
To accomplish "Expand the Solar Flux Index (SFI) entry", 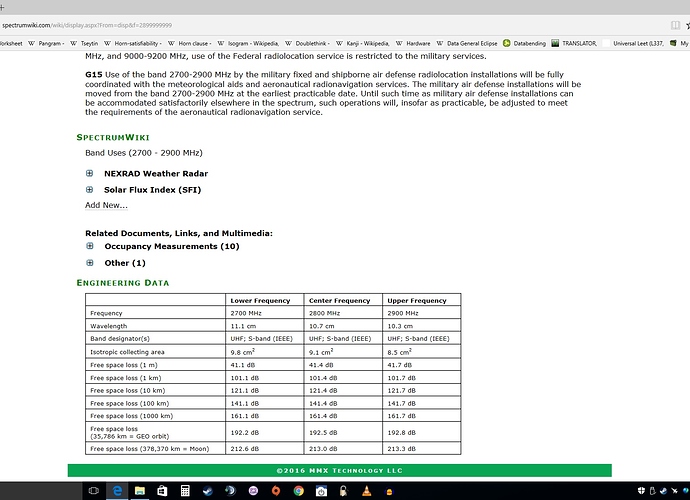I will pyautogui.click(x=90, y=189).
